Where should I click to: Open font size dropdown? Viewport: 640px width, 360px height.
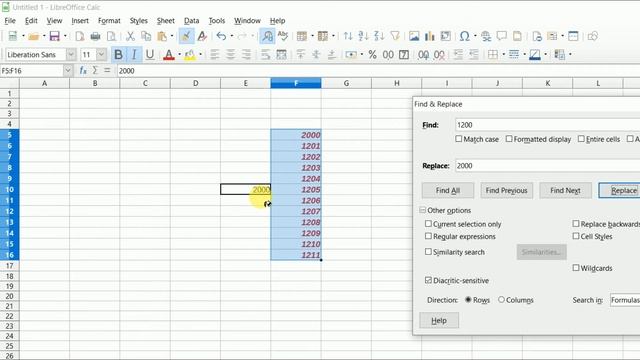pyautogui.click(x=101, y=54)
